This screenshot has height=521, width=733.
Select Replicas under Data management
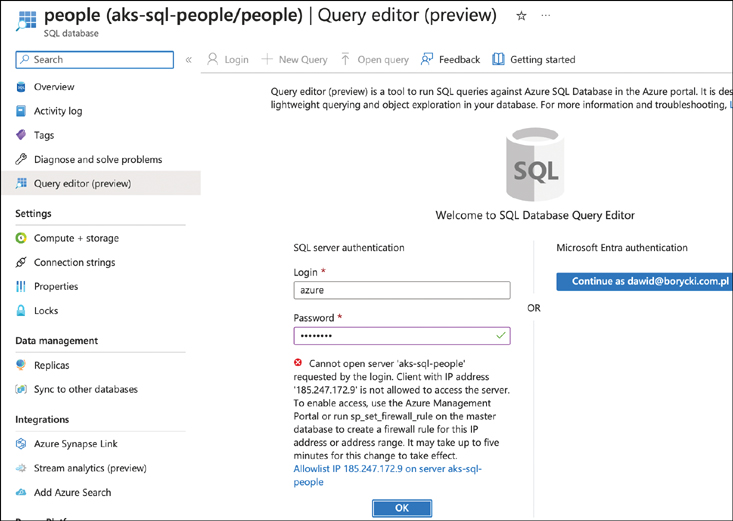tap(52, 365)
